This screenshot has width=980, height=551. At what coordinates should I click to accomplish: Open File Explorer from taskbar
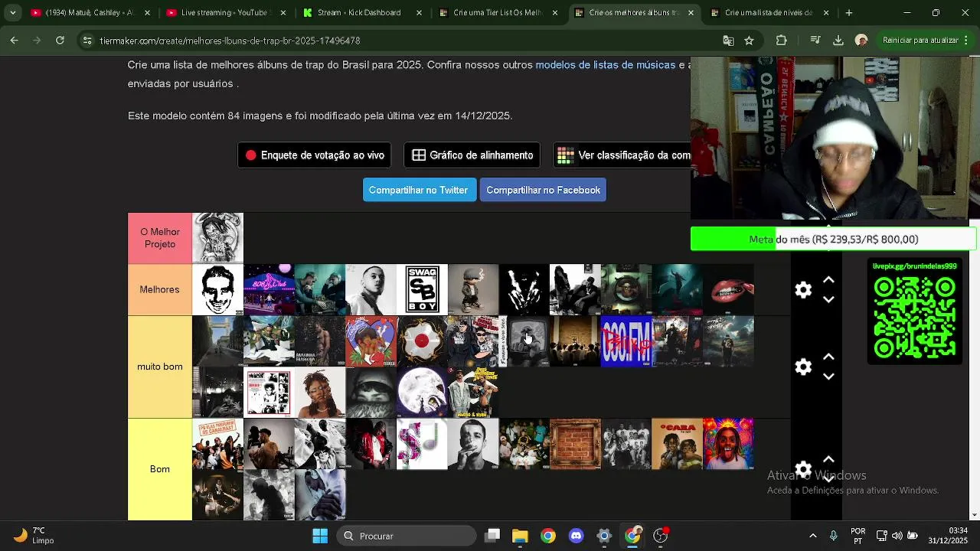point(520,536)
